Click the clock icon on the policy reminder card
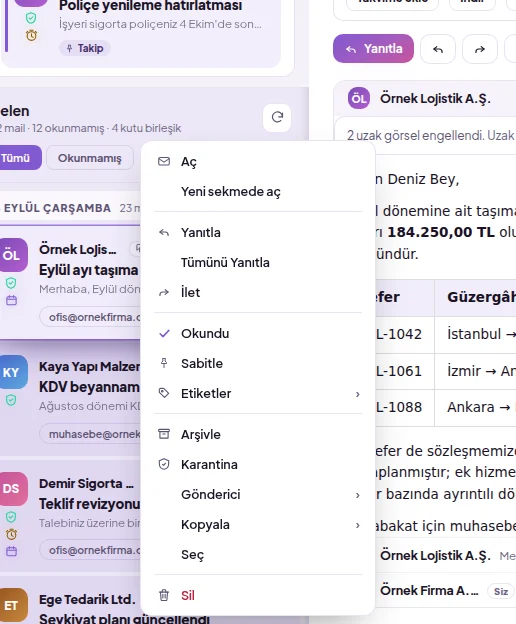The image size is (516, 624). tap(31, 35)
